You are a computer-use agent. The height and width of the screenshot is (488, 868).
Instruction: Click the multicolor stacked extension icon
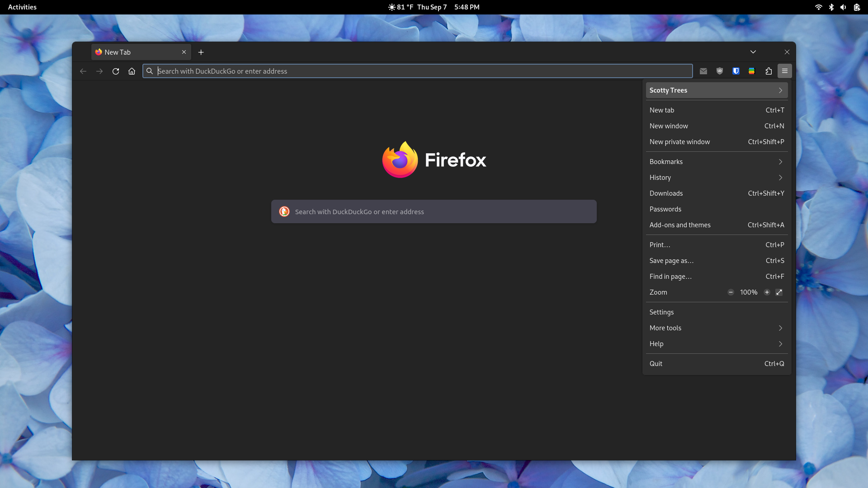[x=752, y=71]
